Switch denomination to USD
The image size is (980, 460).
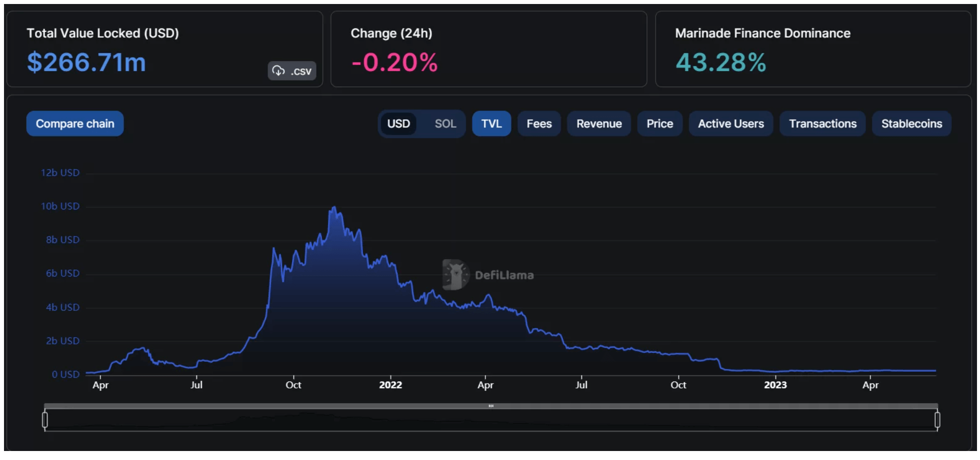(x=398, y=123)
